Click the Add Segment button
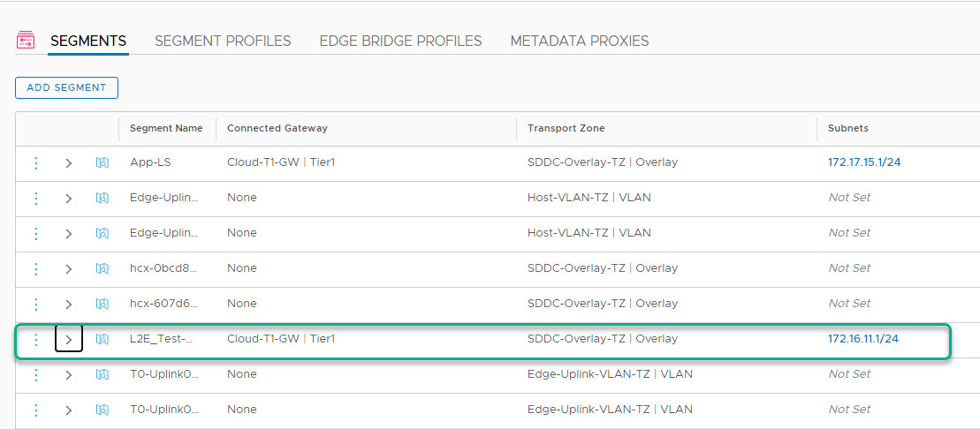This screenshot has height=429, width=980. coord(66,87)
